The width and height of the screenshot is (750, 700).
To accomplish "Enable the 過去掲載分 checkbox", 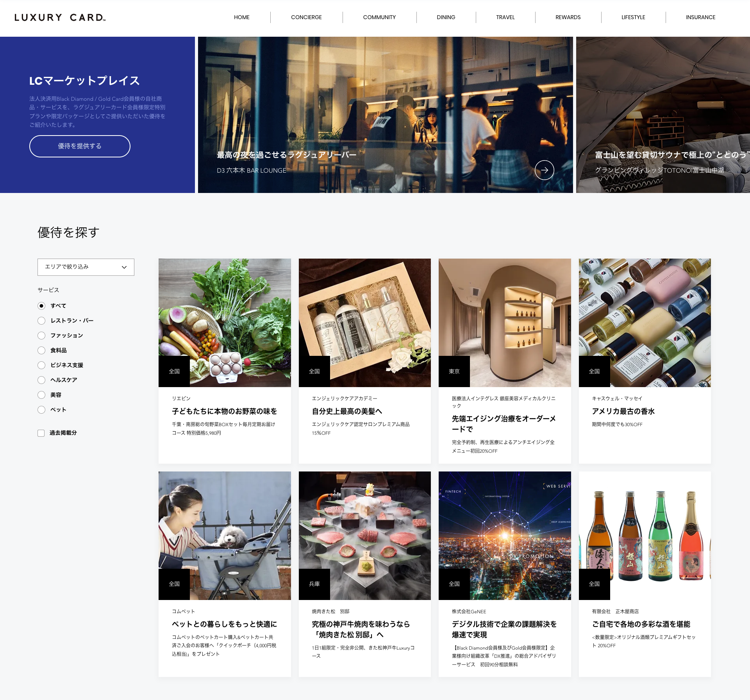I will (41, 433).
